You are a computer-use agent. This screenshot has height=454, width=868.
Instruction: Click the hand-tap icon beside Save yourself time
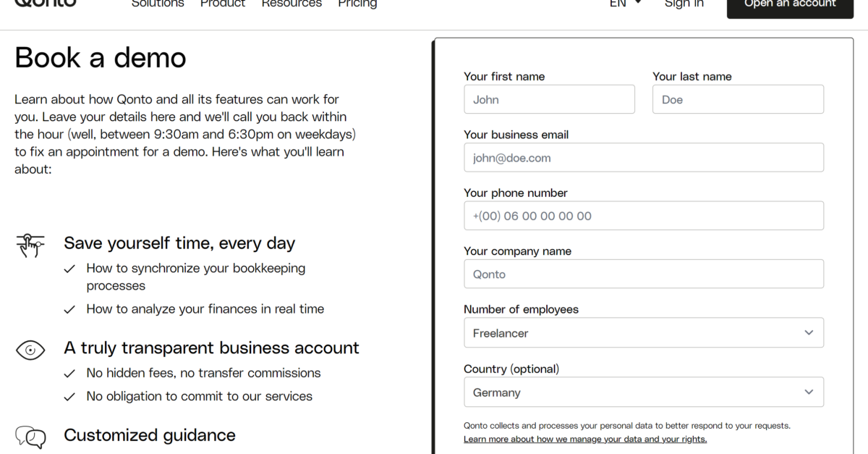pyautogui.click(x=30, y=245)
